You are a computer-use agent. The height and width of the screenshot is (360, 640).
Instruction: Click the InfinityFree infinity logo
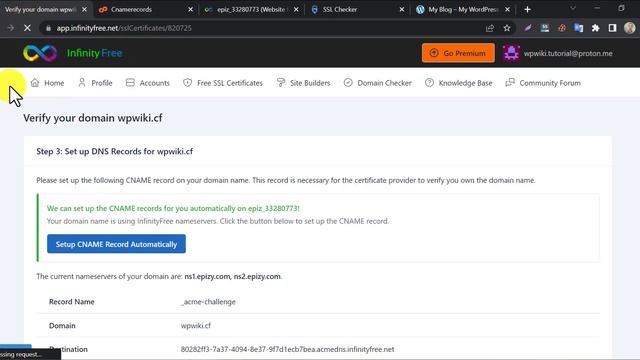click(x=40, y=53)
